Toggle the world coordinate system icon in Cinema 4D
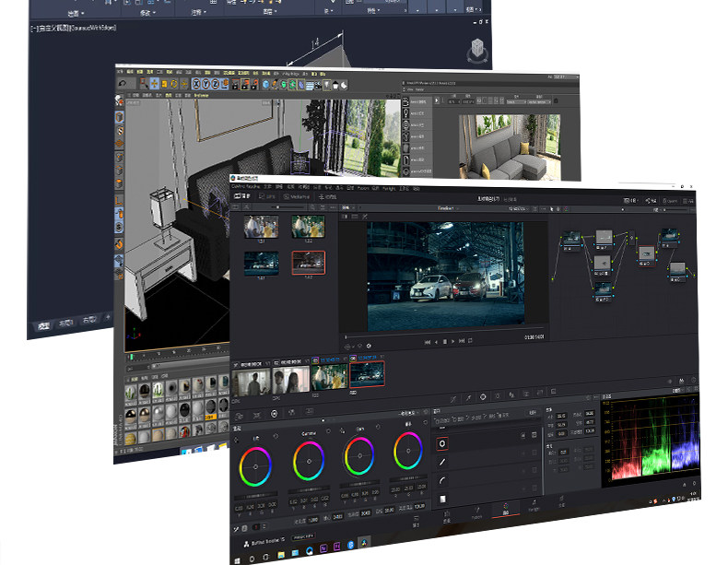Screen dimensions: 728x565 (225, 85)
